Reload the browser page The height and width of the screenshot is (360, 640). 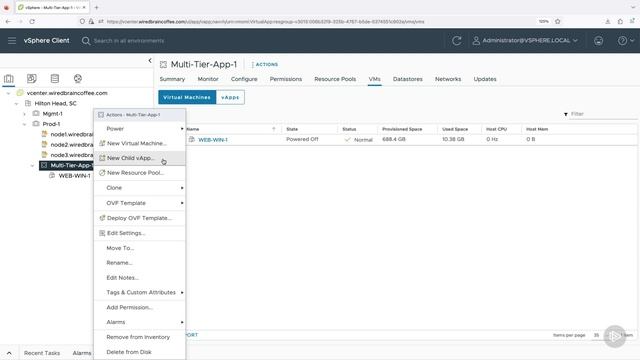pos(32,22)
